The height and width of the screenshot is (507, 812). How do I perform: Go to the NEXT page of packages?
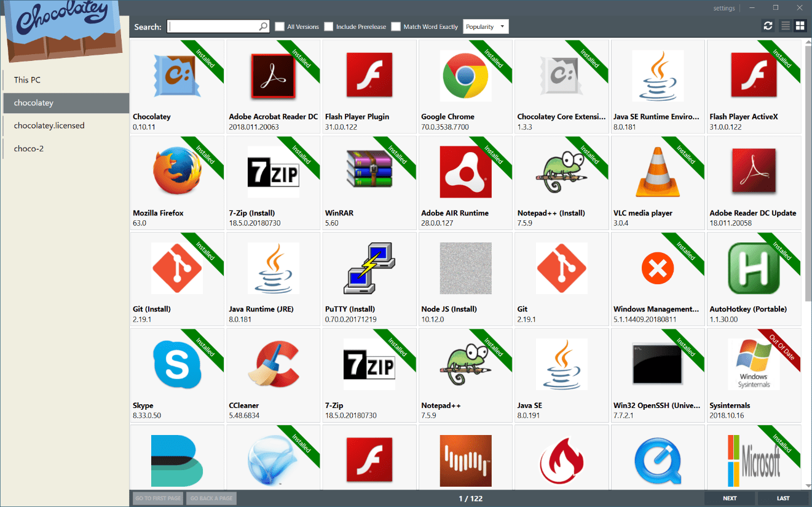729,498
